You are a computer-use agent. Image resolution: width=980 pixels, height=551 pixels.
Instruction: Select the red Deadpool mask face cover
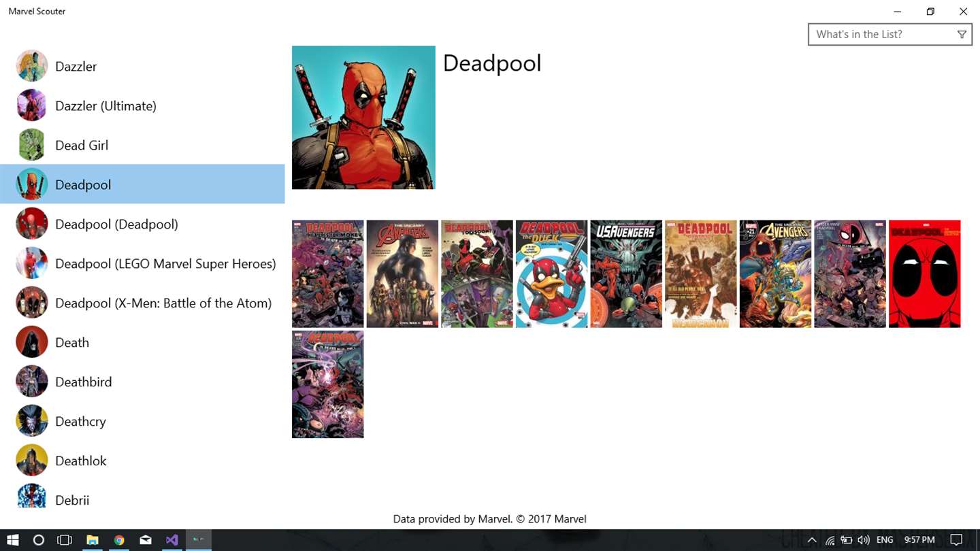tap(925, 273)
